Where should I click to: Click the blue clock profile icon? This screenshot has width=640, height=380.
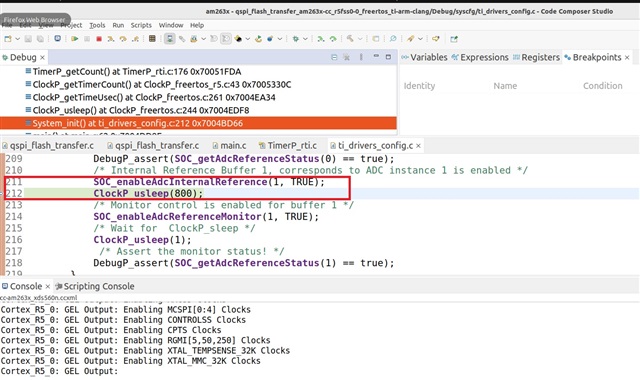coord(58,39)
